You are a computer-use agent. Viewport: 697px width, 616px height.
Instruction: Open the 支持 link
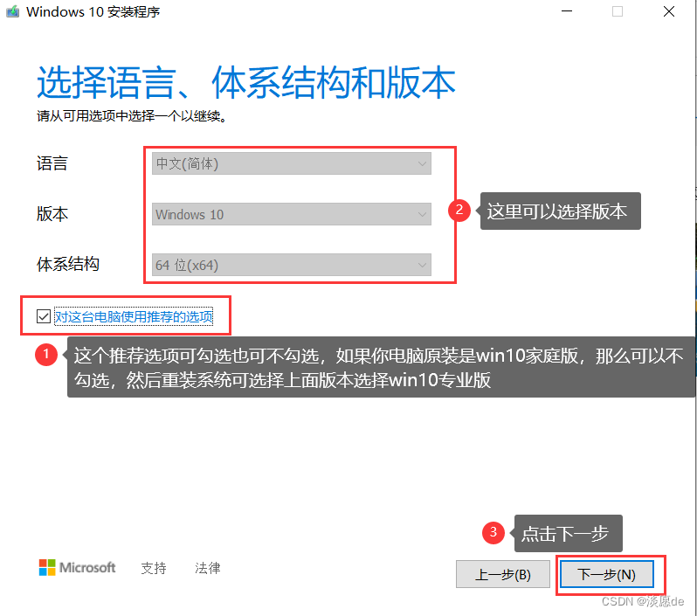coord(154,568)
